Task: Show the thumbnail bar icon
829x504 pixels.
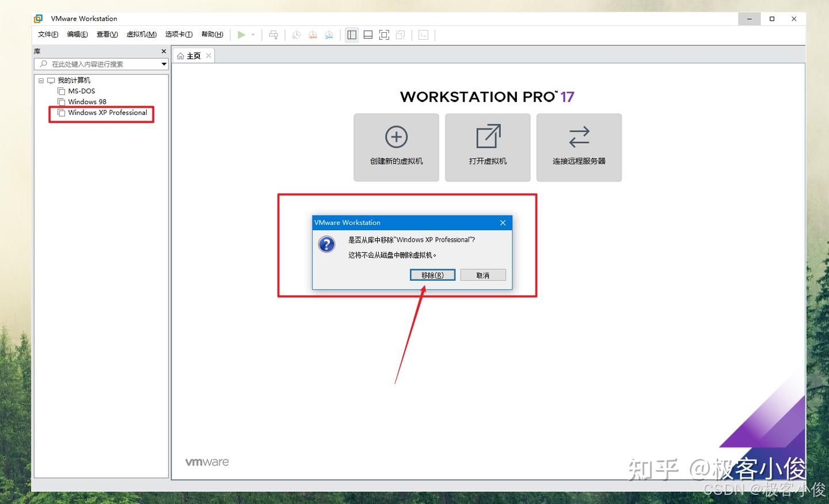Action: coord(368,35)
